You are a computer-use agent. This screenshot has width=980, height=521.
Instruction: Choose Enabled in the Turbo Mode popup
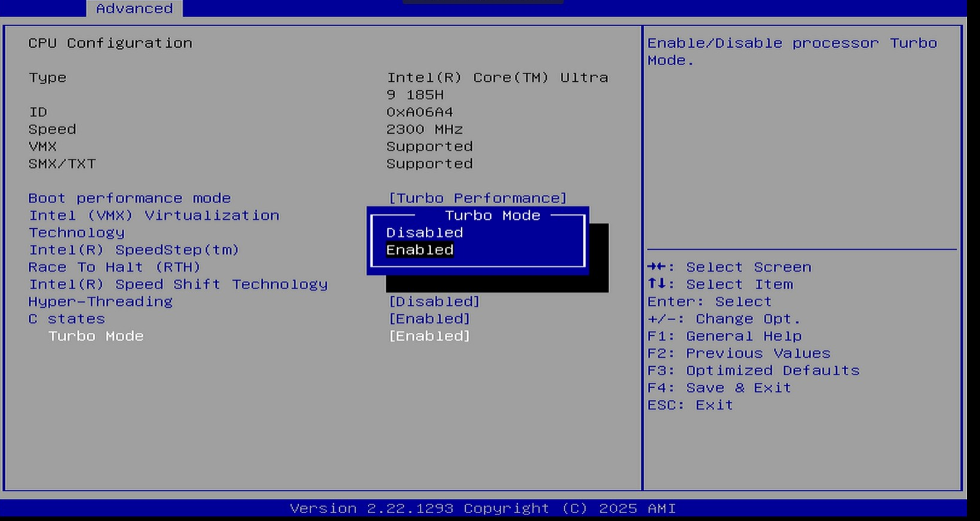click(x=419, y=250)
